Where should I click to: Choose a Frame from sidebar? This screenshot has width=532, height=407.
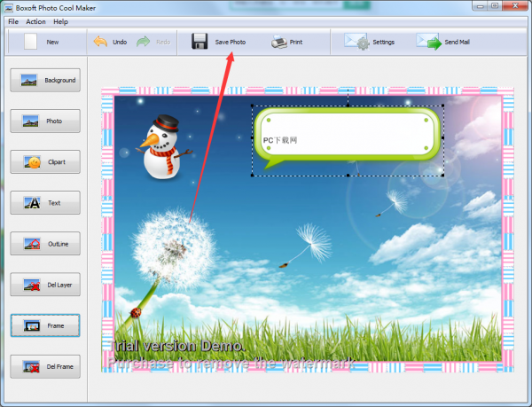click(45, 325)
